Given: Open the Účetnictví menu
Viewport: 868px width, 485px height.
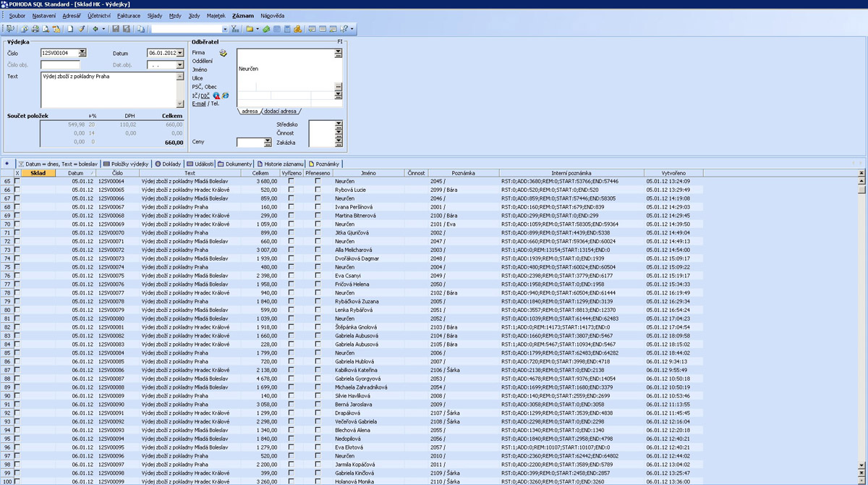Looking at the screenshot, I should 99,15.
